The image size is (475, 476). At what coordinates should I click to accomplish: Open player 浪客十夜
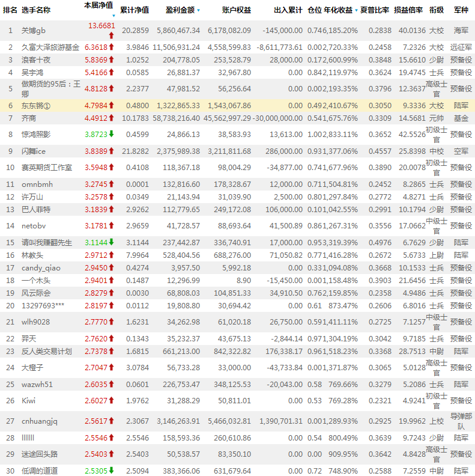(x=36, y=60)
